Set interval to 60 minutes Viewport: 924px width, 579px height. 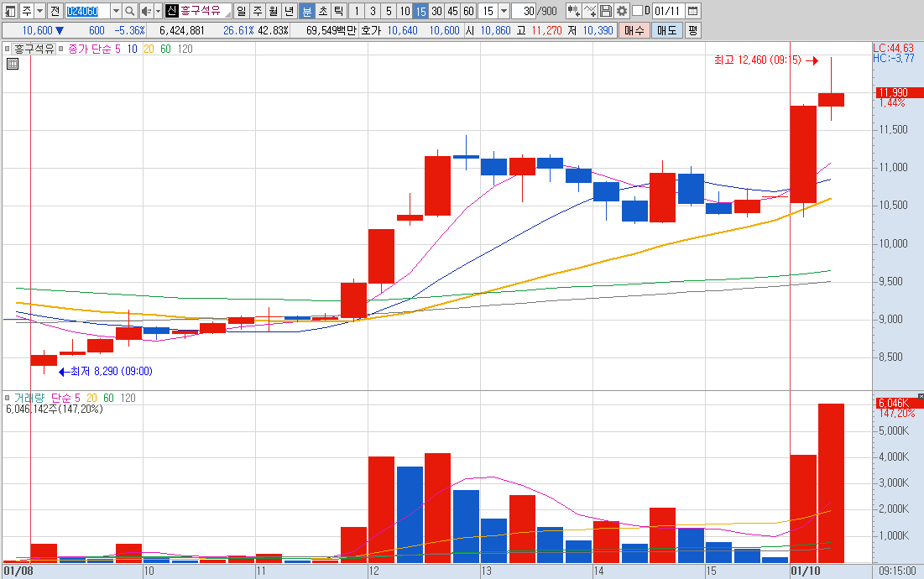[468, 11]
